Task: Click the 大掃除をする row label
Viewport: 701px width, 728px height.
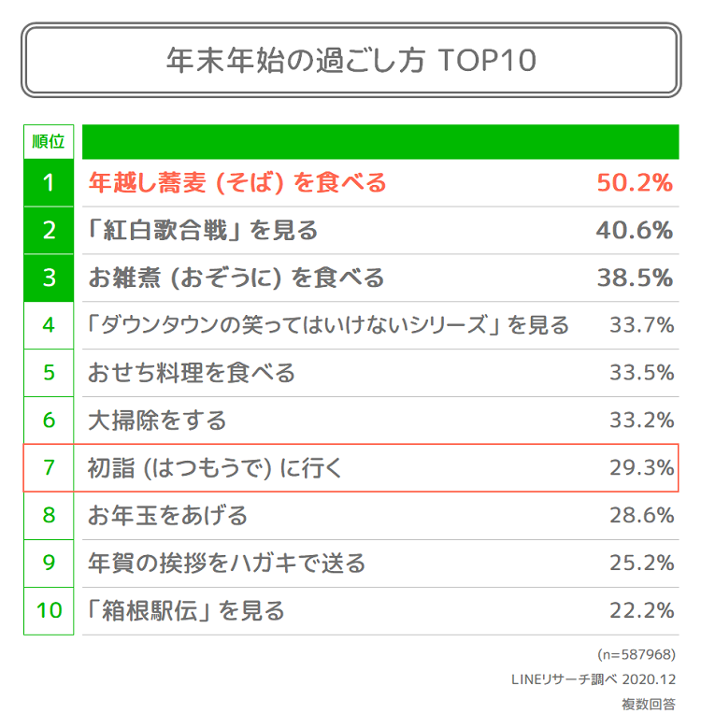Action: (x=157, y=420)
